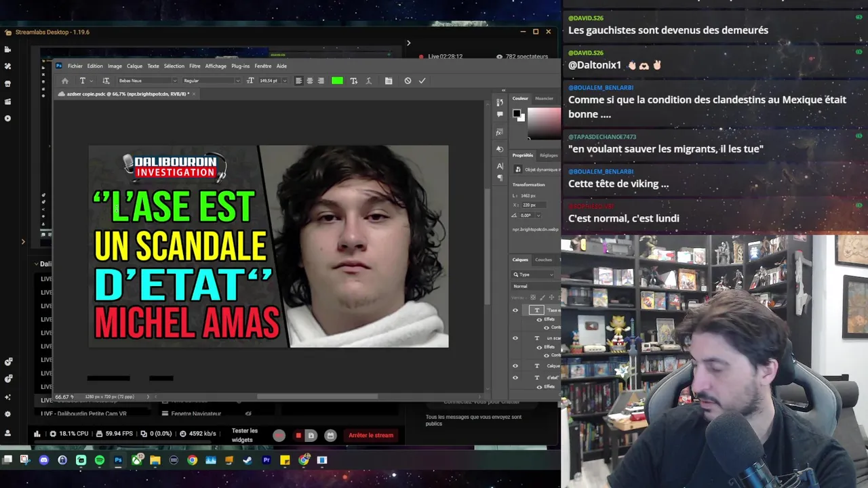Click the Streamlabs replay buffer save icon
This screenshot has width=868, height=488.
point(311,435)
